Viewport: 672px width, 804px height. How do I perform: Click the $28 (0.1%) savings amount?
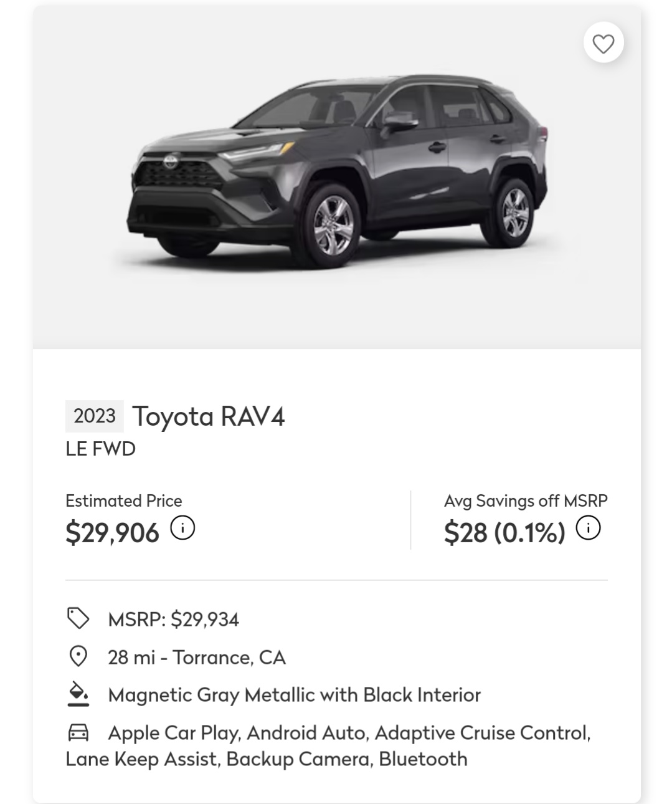[x=504, y=533]
